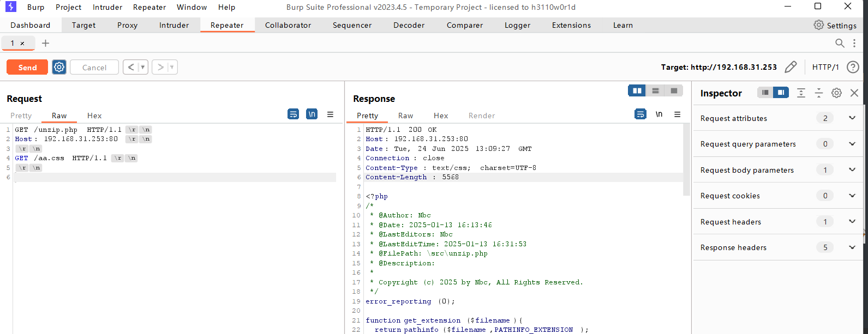This screenshot has height=334, width=868.
Task: Dock Inspector with the left layout icon
Action: 765,93
